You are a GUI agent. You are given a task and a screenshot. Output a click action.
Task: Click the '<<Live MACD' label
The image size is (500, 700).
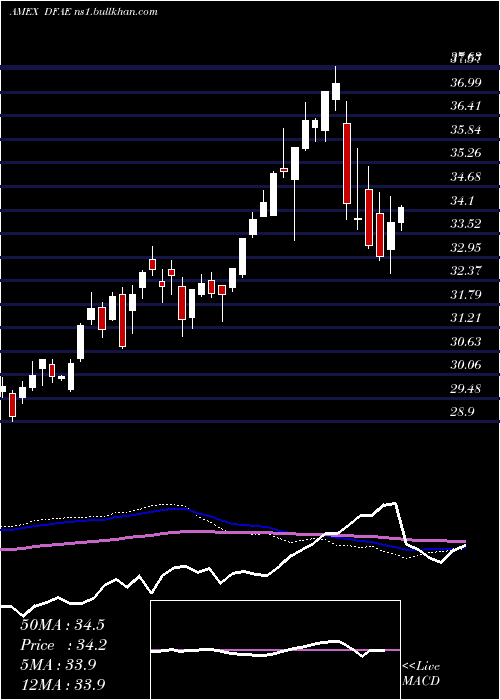click(421, 674)
